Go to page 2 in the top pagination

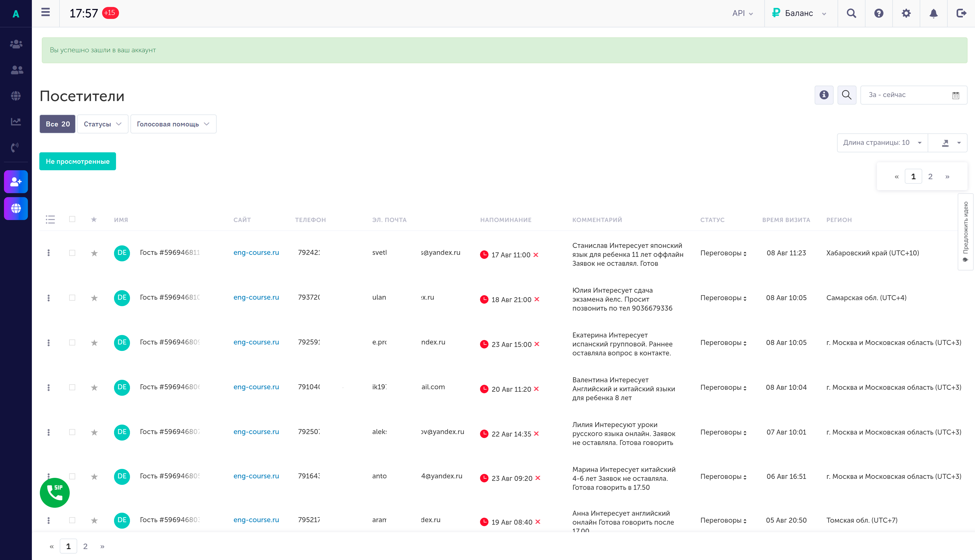(930, 176)
